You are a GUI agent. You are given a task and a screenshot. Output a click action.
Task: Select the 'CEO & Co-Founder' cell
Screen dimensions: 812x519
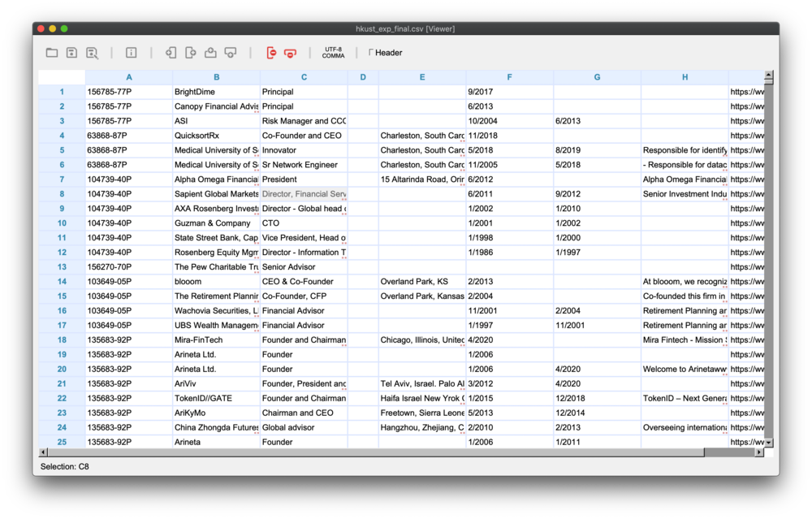coord(304,281)
